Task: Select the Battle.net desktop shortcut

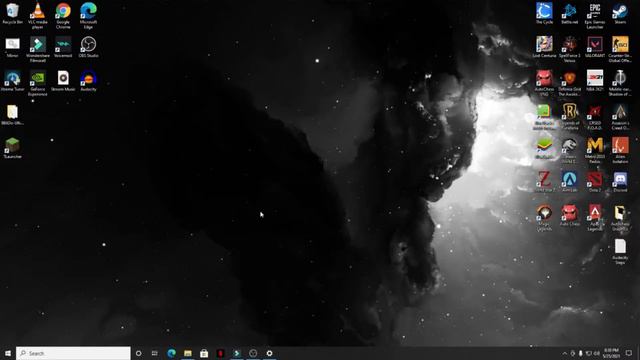Action: click(569, 13)
